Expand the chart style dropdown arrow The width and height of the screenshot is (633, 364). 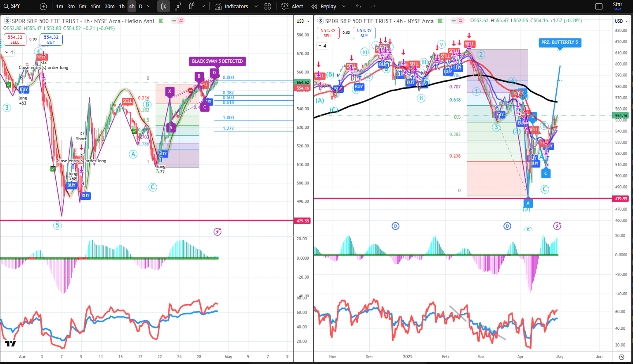pyautogui.click(x=203, y=6)
